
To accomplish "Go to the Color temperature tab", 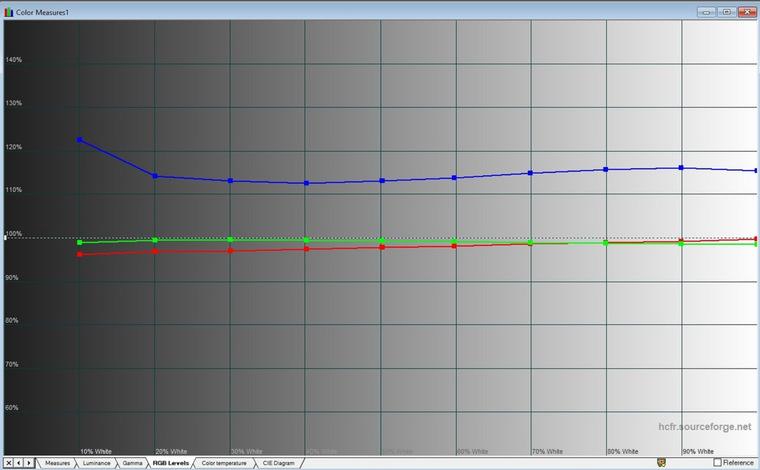I will 224,463.
